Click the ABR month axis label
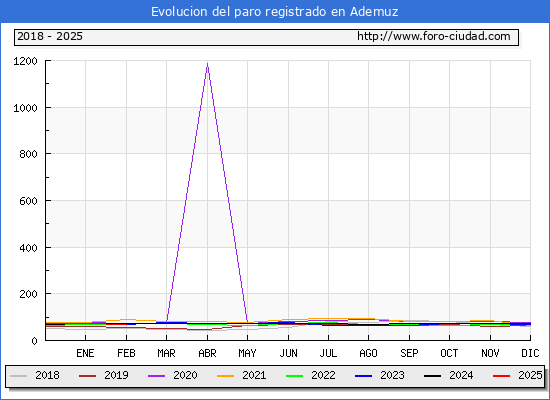 tap(207, 353)
